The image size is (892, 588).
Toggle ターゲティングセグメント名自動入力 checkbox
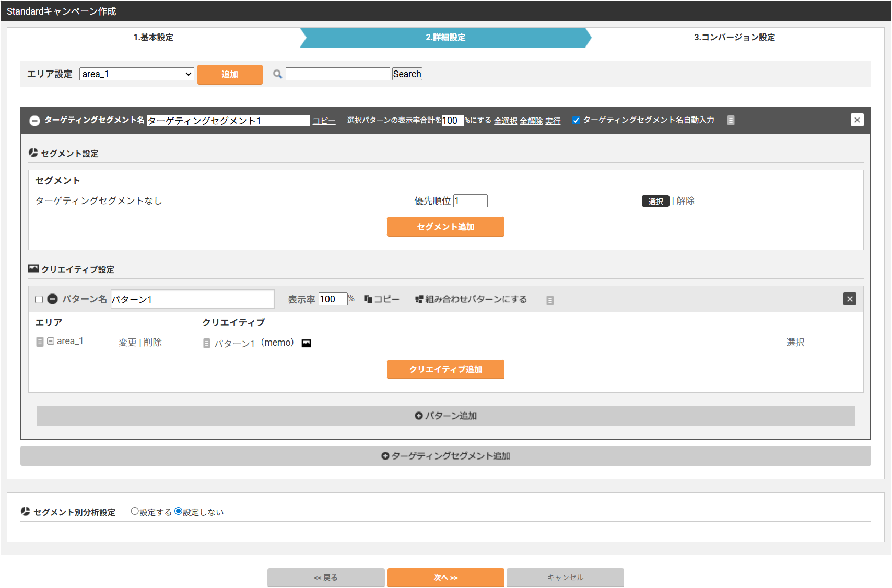(576, 120)
